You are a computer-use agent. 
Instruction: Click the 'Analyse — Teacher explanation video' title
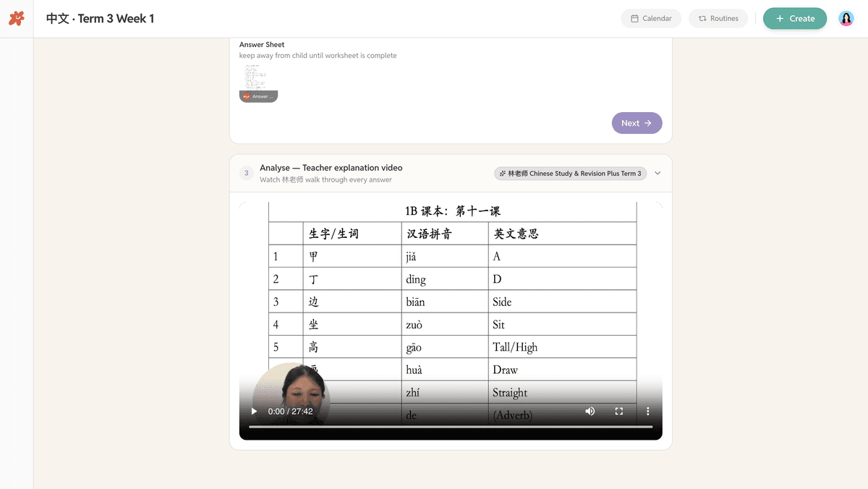coord(331,168)
